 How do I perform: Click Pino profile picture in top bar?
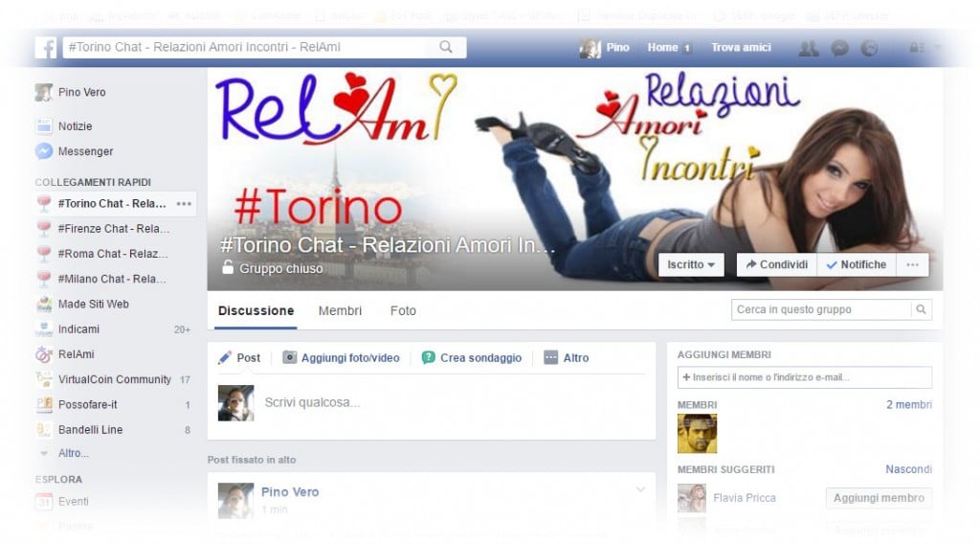[590, 48]
